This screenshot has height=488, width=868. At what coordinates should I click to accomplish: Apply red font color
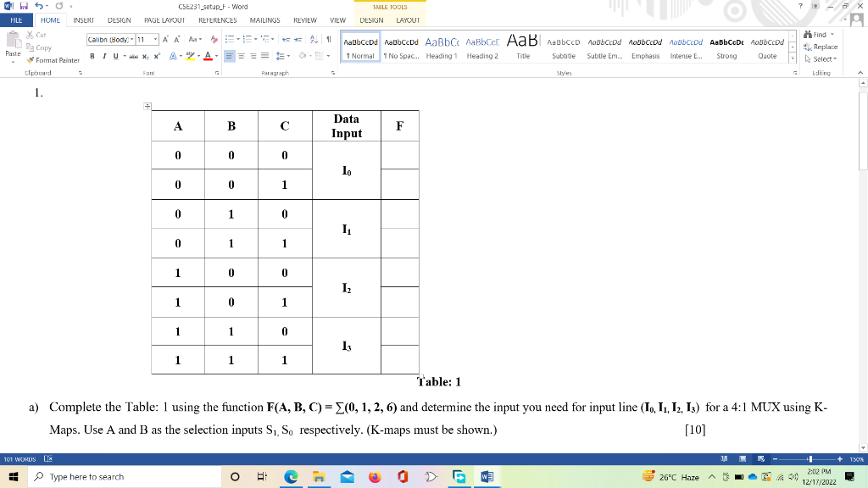(x=209, y=56)
